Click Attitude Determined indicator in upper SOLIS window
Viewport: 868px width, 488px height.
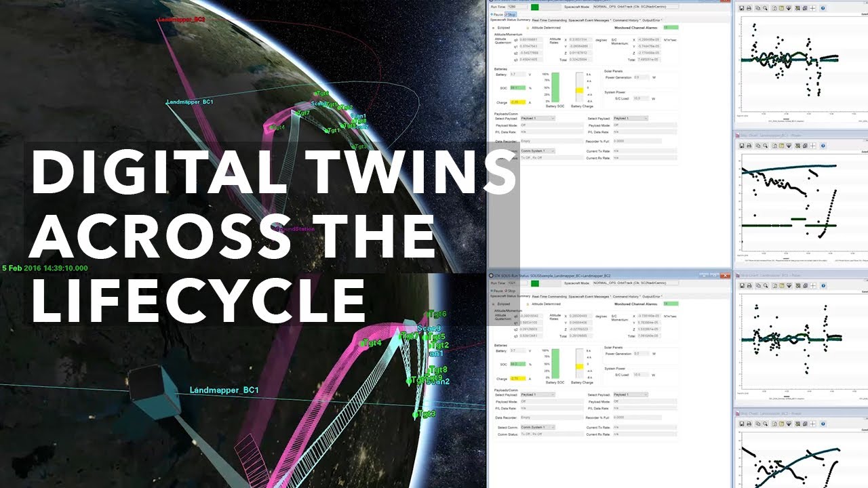[x=544, y=28]
